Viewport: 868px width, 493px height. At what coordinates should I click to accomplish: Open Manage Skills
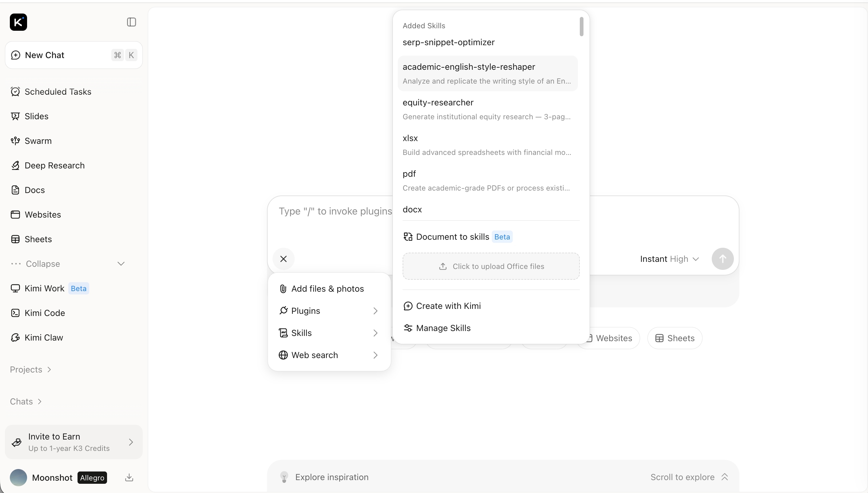coord(491,328)
